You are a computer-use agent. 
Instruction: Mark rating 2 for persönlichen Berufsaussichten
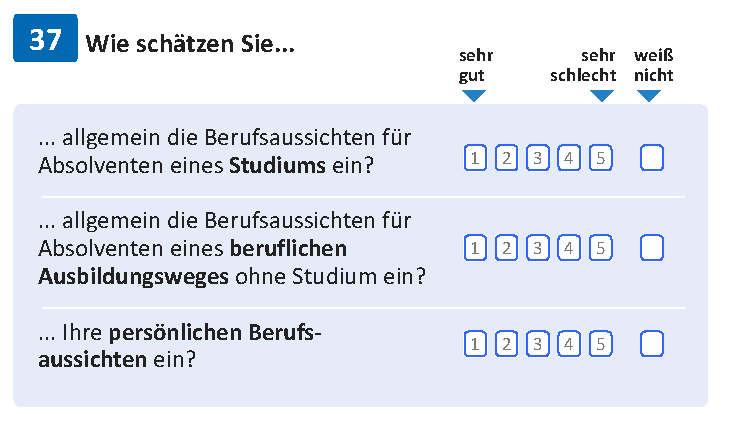(506, 344)
